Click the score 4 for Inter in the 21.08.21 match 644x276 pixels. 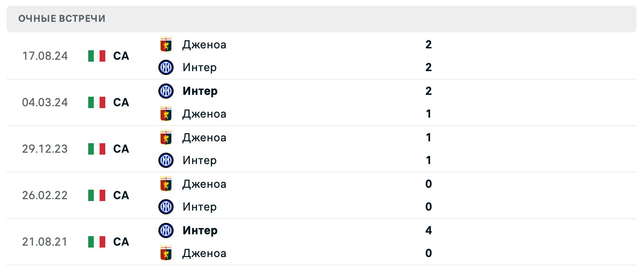point(428,230)
